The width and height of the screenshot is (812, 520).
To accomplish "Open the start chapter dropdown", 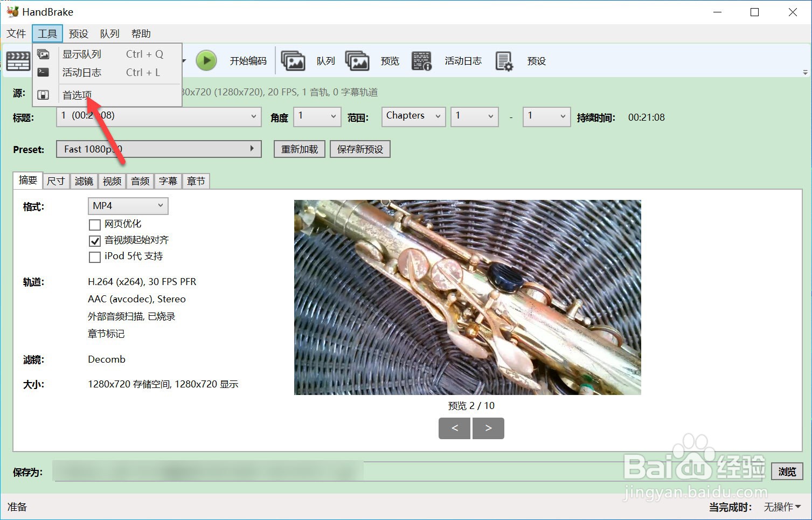I will pos(475,116).
